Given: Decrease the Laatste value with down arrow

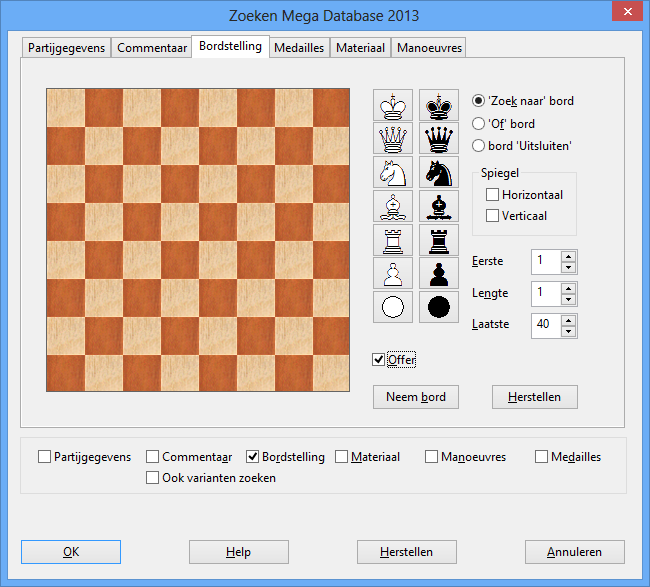Looking at the screenshot, I should [x=569, y=331].
